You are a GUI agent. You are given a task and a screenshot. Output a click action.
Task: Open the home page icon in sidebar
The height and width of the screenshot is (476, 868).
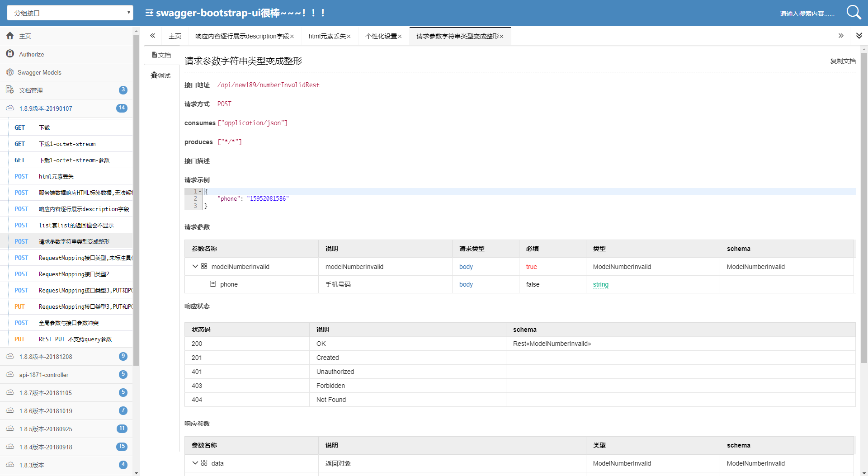coord(10,36)
